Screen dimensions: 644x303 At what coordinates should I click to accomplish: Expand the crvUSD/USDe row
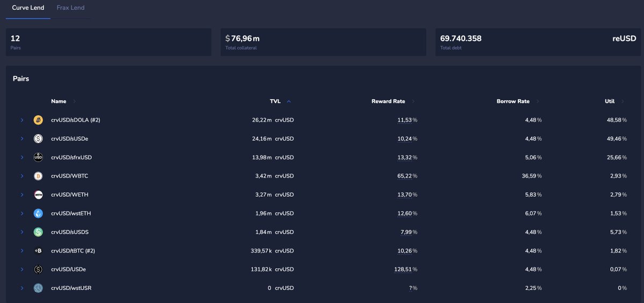click(22, 269)
